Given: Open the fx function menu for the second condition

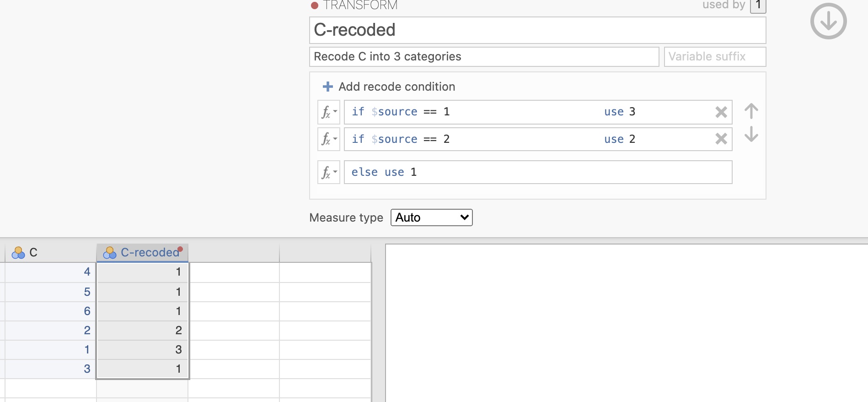Looking at the screenshot, I should pos(328,139).
